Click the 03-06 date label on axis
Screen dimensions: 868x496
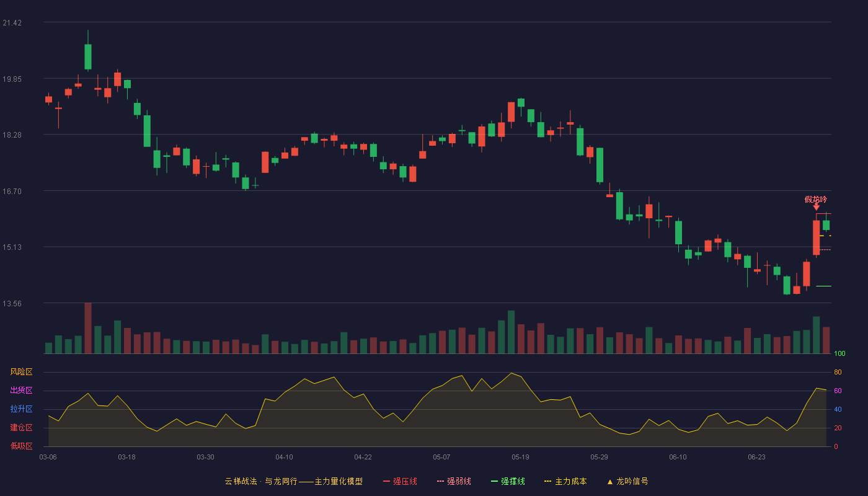point(48,457)
